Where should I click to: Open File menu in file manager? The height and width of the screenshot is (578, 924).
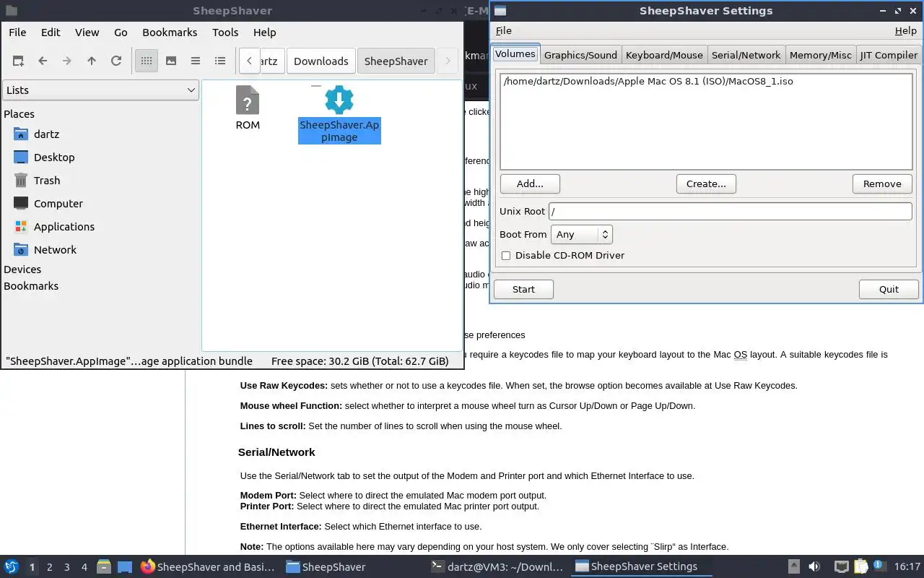17,33
